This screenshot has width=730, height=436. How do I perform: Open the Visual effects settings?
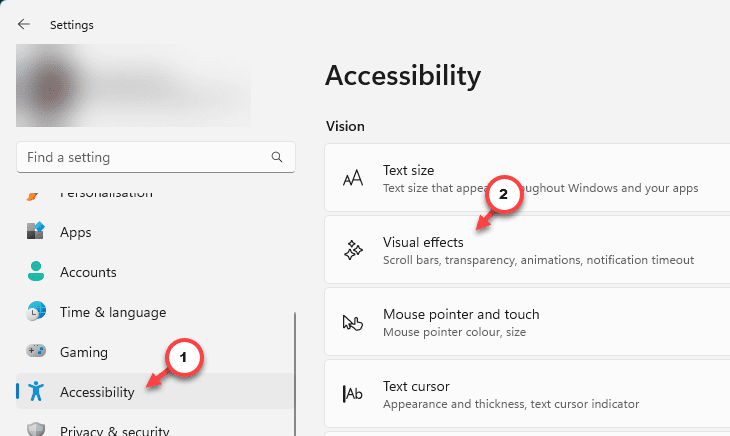pyautogui.click(x=527, y=250)
